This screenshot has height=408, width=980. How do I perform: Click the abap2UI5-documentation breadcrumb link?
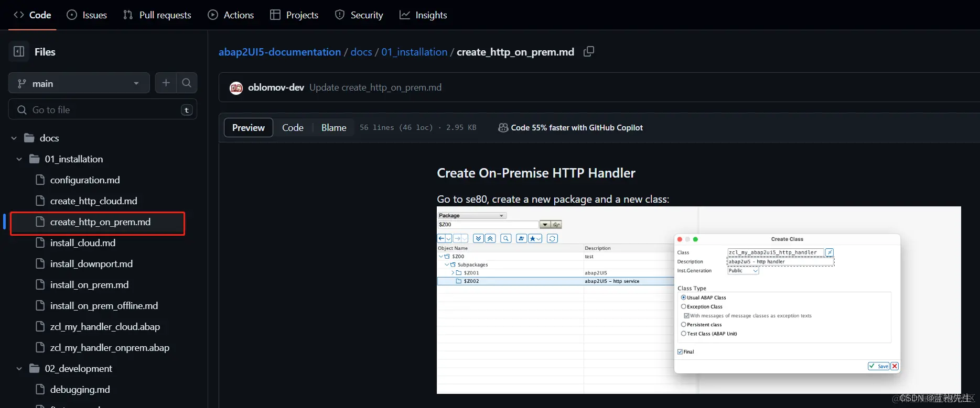pyautogui.click(x=279, y=52)
